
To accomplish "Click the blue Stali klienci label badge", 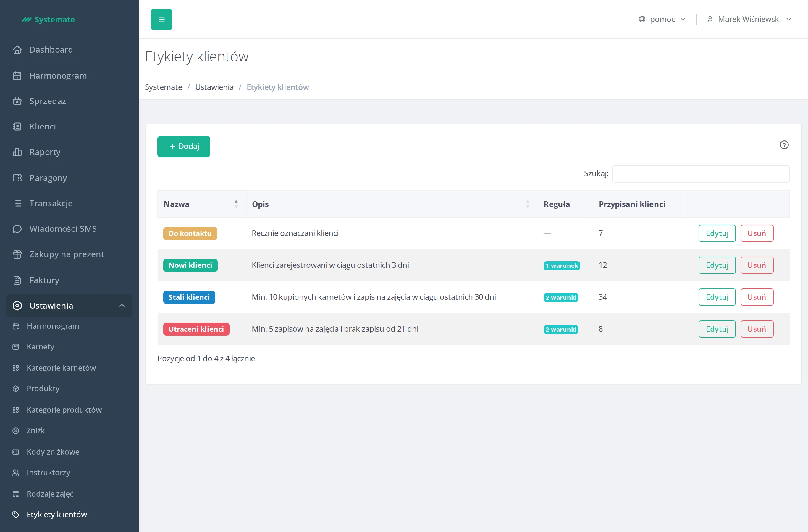I will coord(189,297).
